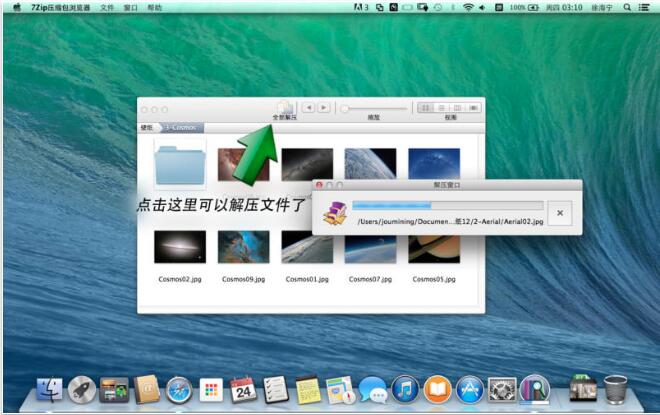
Task: Select the folder thumbnail in archive browser
Action: [x=180, y=165]
